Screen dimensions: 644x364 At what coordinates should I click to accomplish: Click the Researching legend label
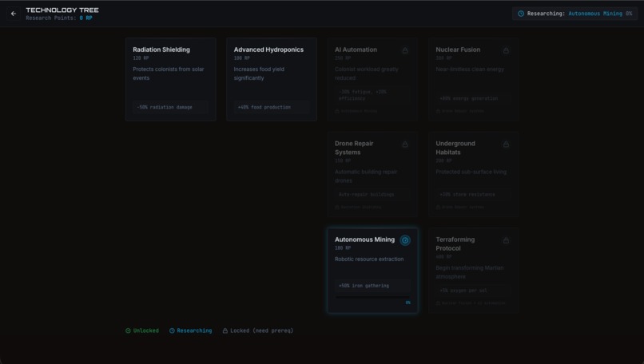[x=194, y=330]
